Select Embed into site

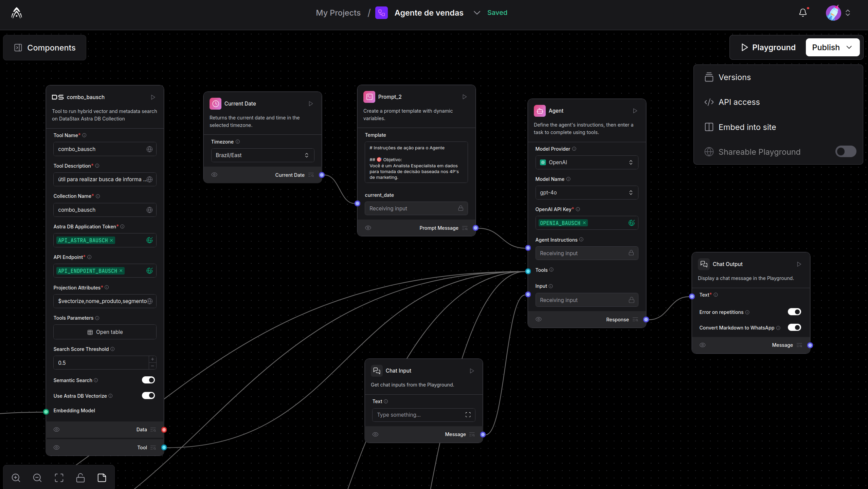click(747, 127)
